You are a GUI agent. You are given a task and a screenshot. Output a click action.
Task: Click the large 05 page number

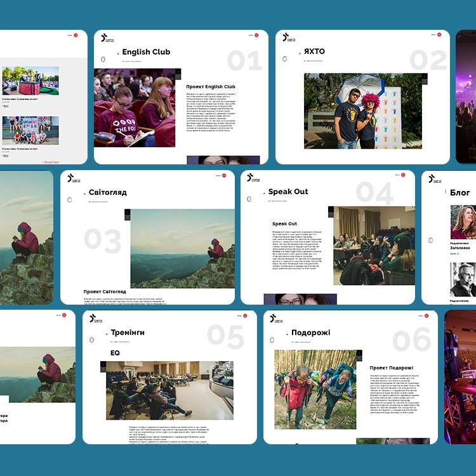tap(225, 337)
